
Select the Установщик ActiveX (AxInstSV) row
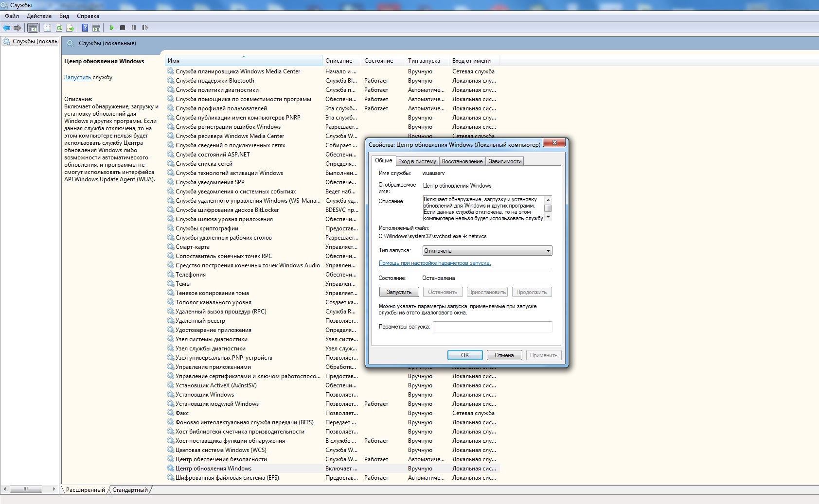tap(333, 385)
